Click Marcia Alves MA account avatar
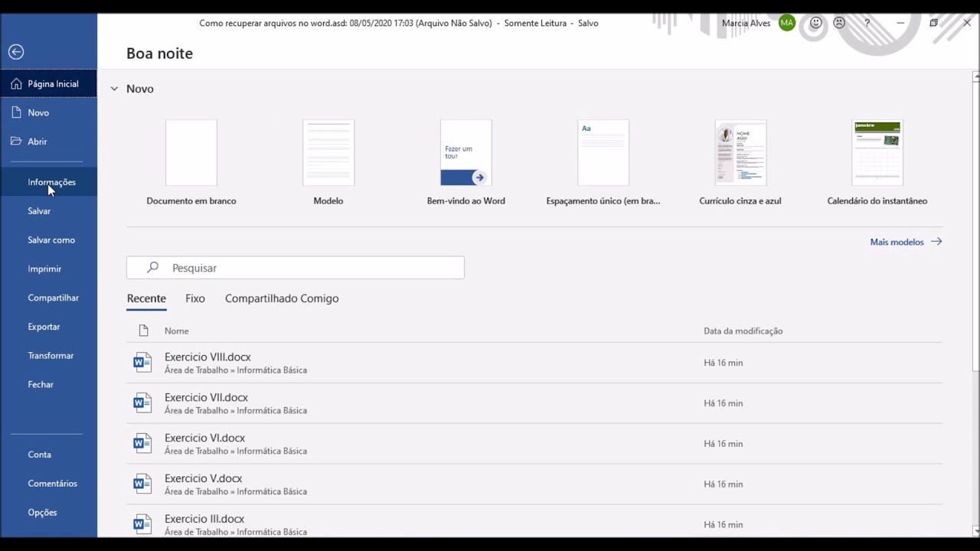980x551 pixels. coord(787,23)
